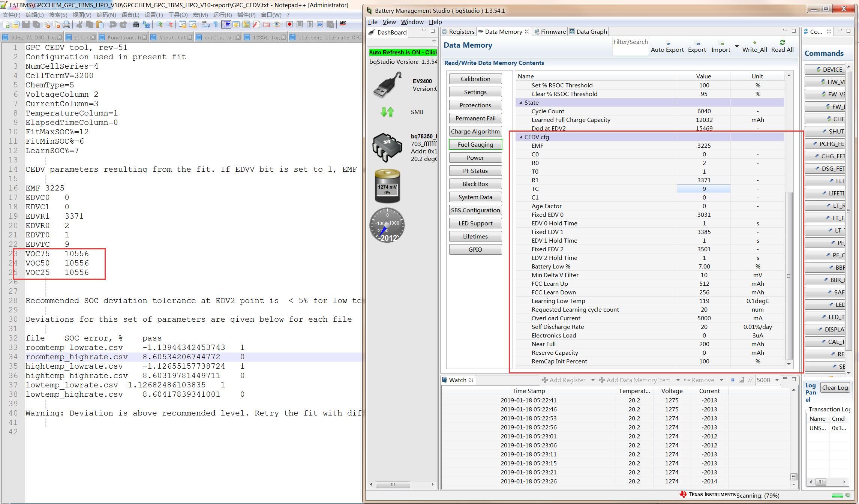Screen dimensions: 859x504
Task: Click the Print icon in Notepad++ toolbar
Action: (66, 25)
